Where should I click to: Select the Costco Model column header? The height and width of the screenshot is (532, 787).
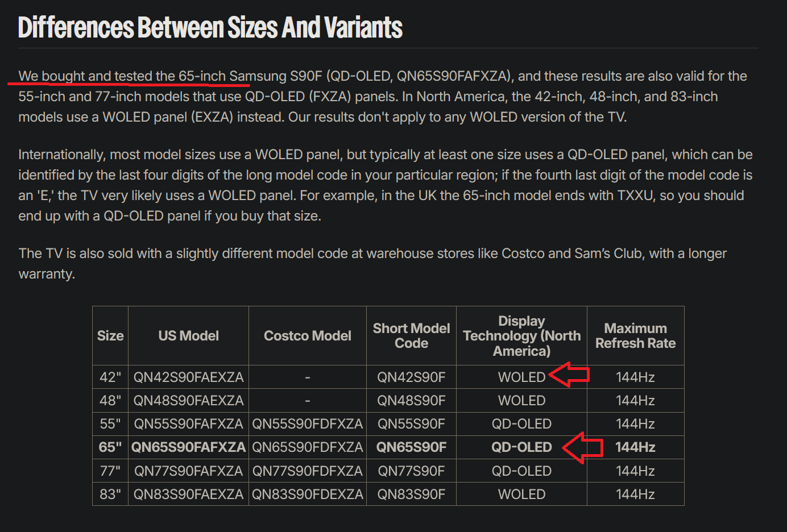click(308, 336)
